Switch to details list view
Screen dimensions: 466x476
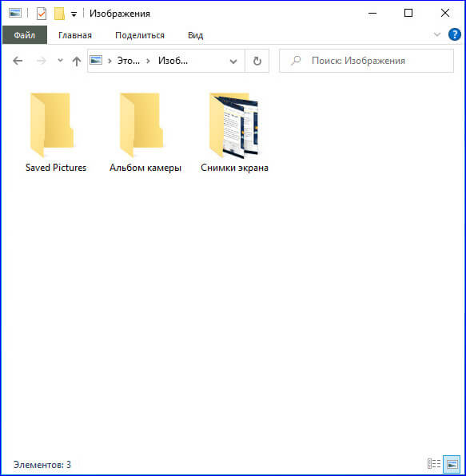point(434,464)
